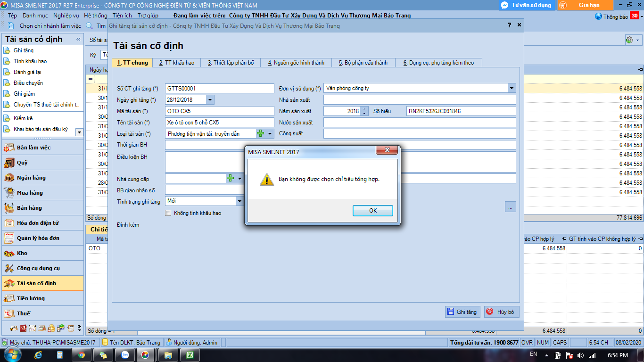644x362 pixels.
Task: Click OK in the warning dialog
Action: pos(372,211)
